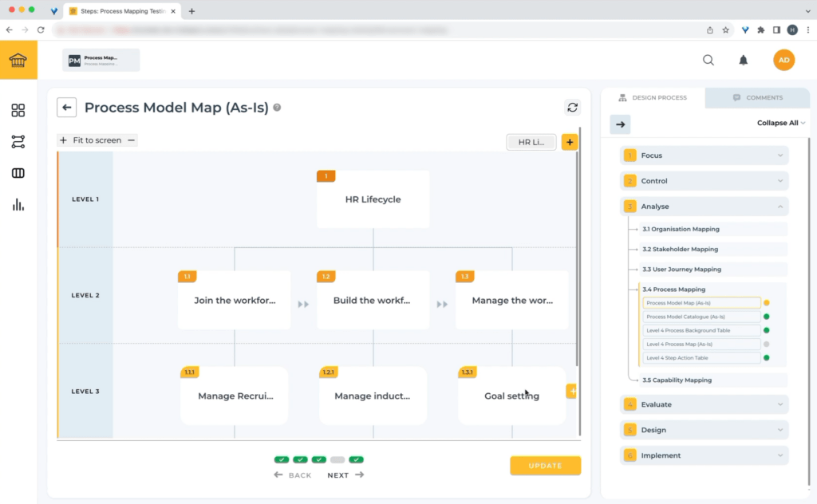Screen dimensions: 817x504
Task: Expand the Focus section
Action: click(x=705, y=156)
